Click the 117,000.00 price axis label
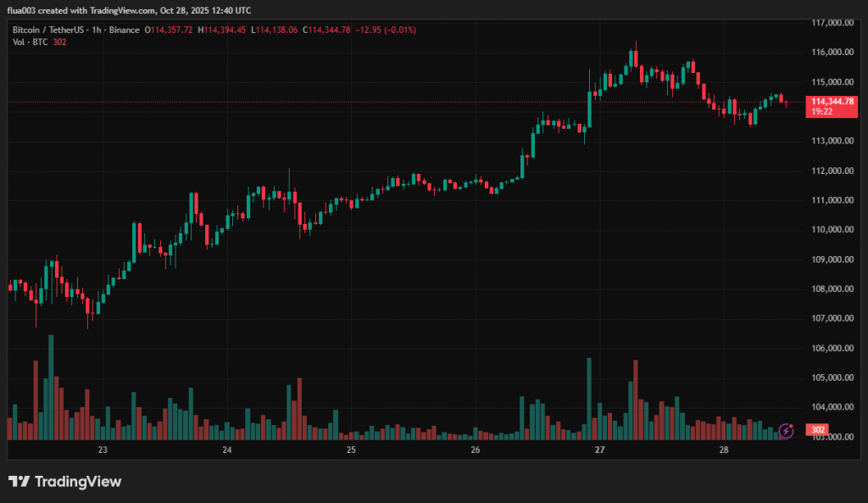This screenshot has width=868, height=503. [831, 23]
